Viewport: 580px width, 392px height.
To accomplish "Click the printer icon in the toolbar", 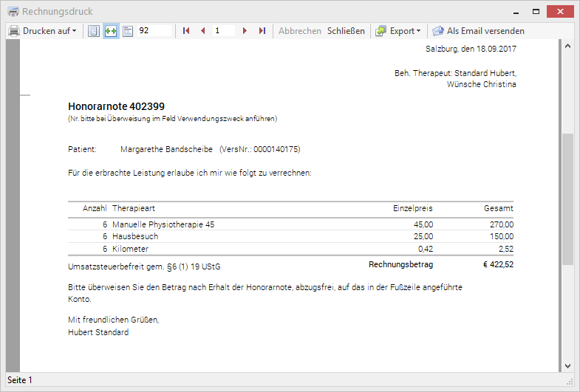I will pyautogui.click(x=14, y=31).
